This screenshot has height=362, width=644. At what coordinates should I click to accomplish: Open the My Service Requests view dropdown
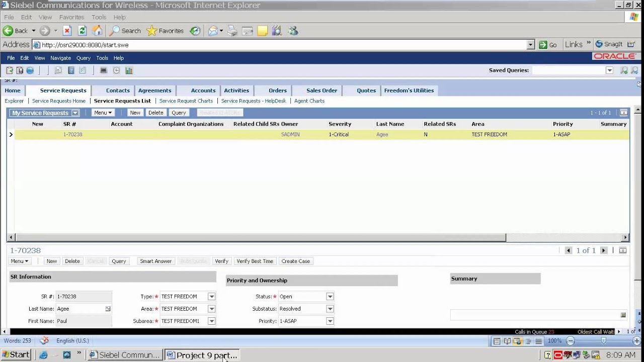pyautogui.click(x=75, y=113)
